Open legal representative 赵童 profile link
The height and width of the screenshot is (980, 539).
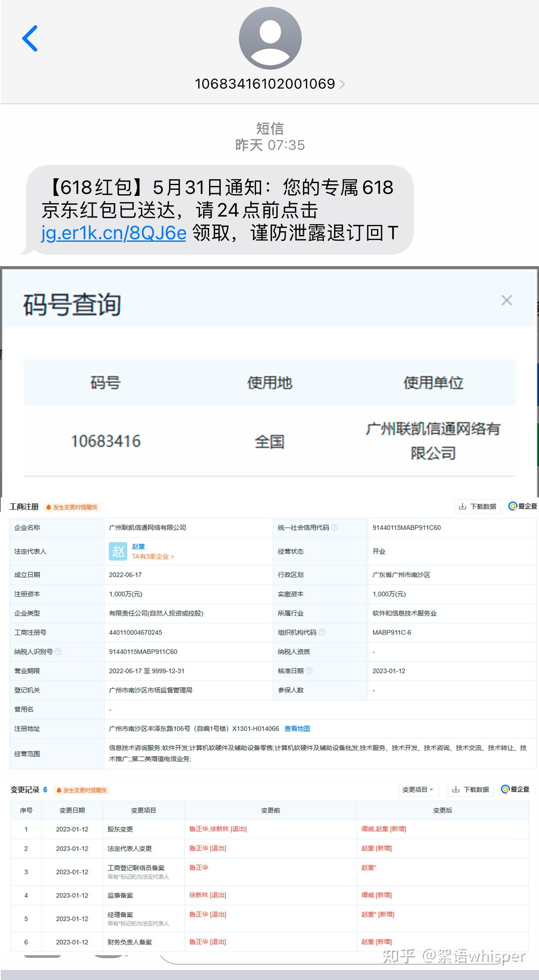click(138, 546)
